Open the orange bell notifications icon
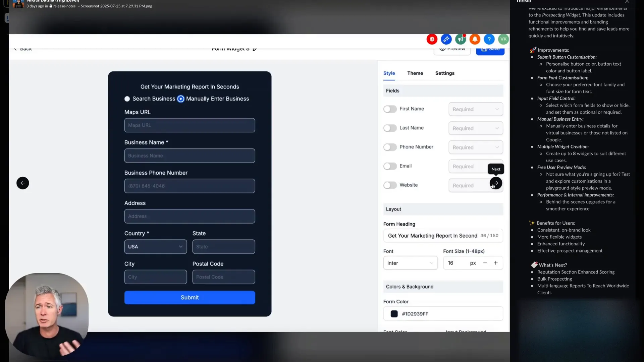Screen dimensions: 644x362 point(475,39)
